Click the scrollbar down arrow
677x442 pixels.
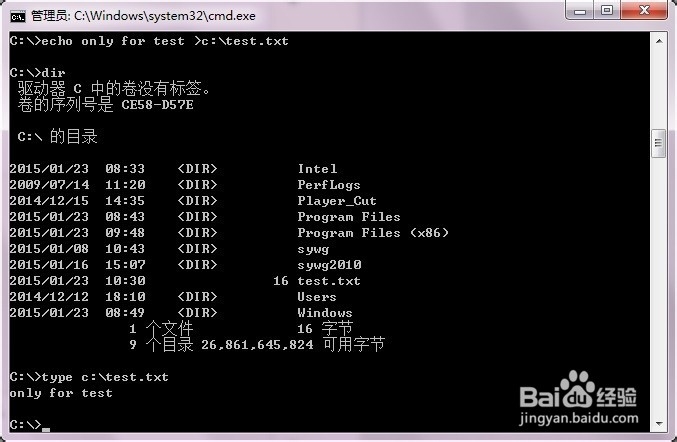(x=659, y=423)
